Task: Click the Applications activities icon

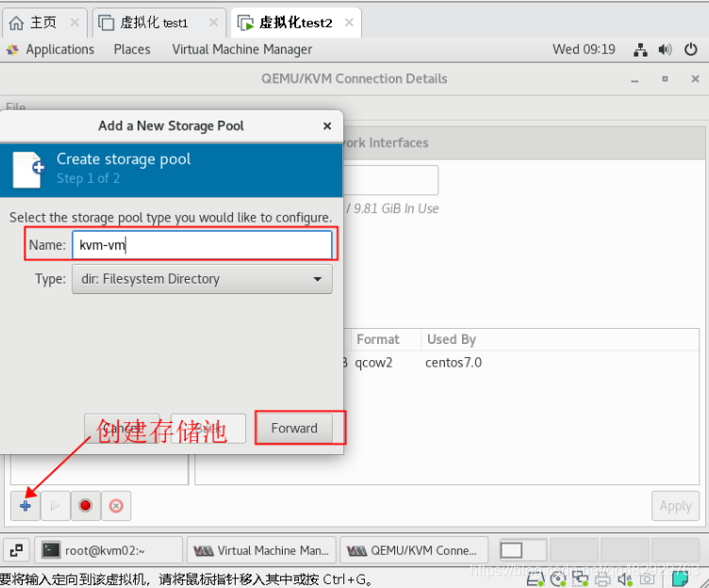Action: click(x=12, y=50)
